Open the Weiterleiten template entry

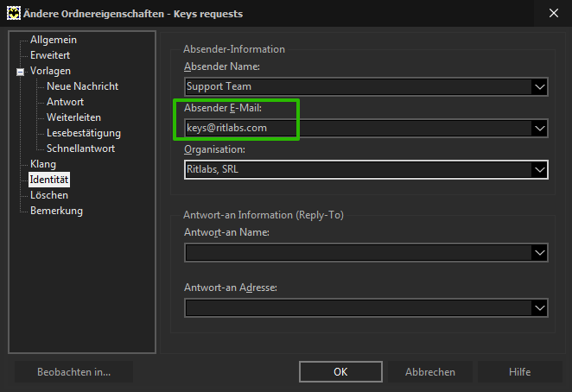click(73, 117)
